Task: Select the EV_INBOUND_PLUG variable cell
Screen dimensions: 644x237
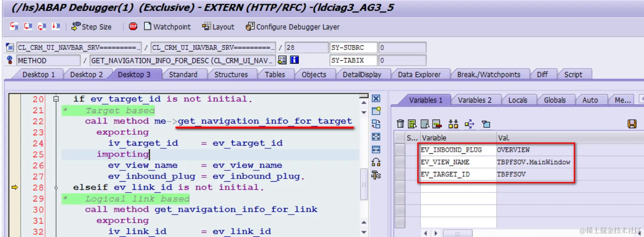Action: [x=458, y=150]
